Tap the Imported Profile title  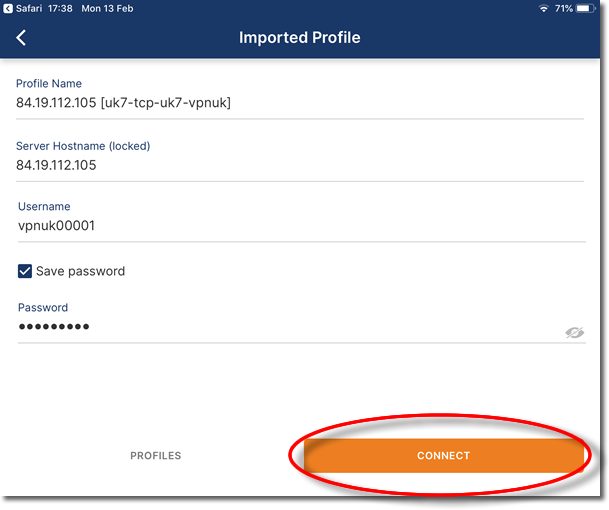(x=299, y=38)
